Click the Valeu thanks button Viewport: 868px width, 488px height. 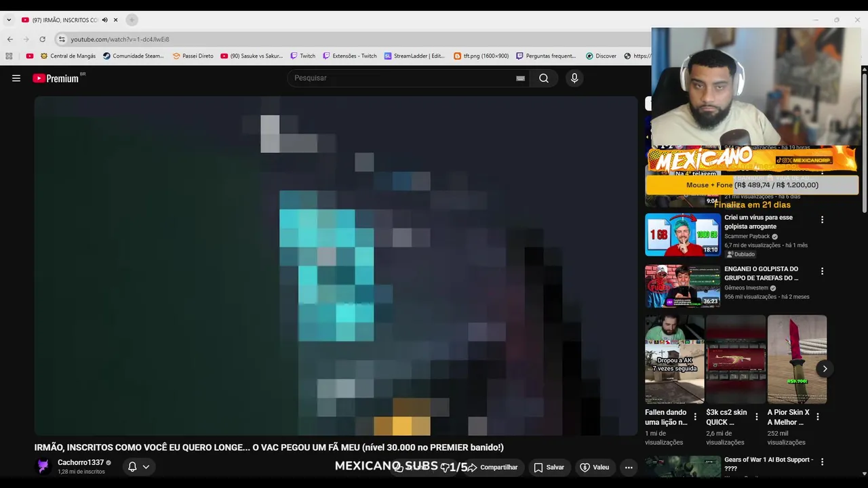point(594,467)
